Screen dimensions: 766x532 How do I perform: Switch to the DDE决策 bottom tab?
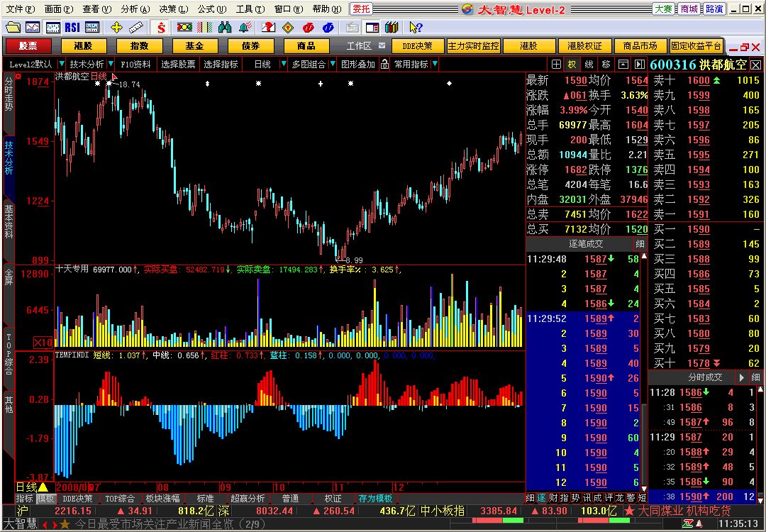(x=78, y=498)
